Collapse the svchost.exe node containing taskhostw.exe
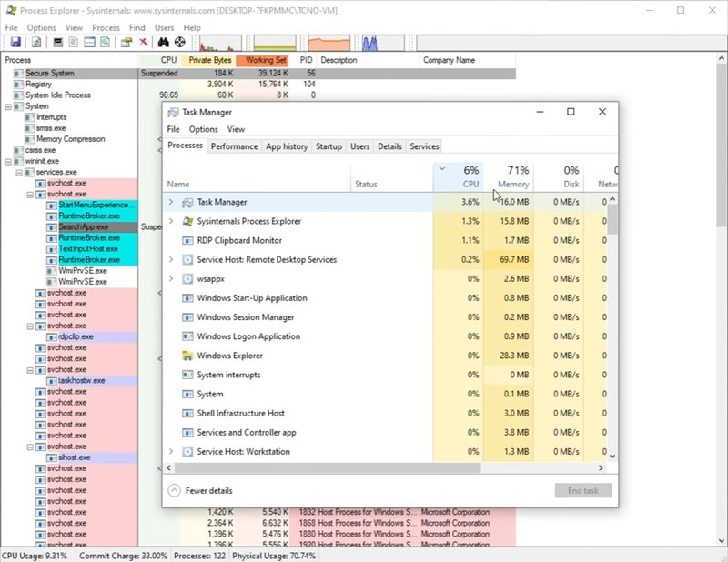Screen dimensions: 728x562 30,370
